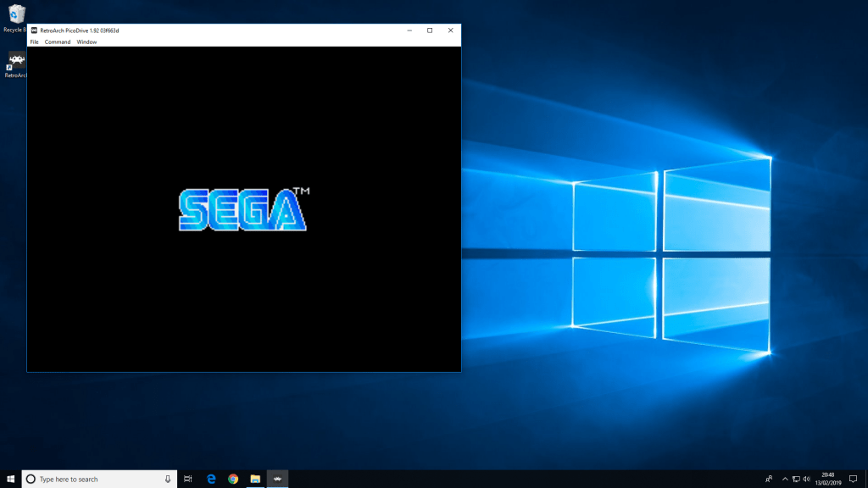The image size is (868, 488).
Task: Launch Google Chrome from the taskbar
Action: tap(233, 480)
